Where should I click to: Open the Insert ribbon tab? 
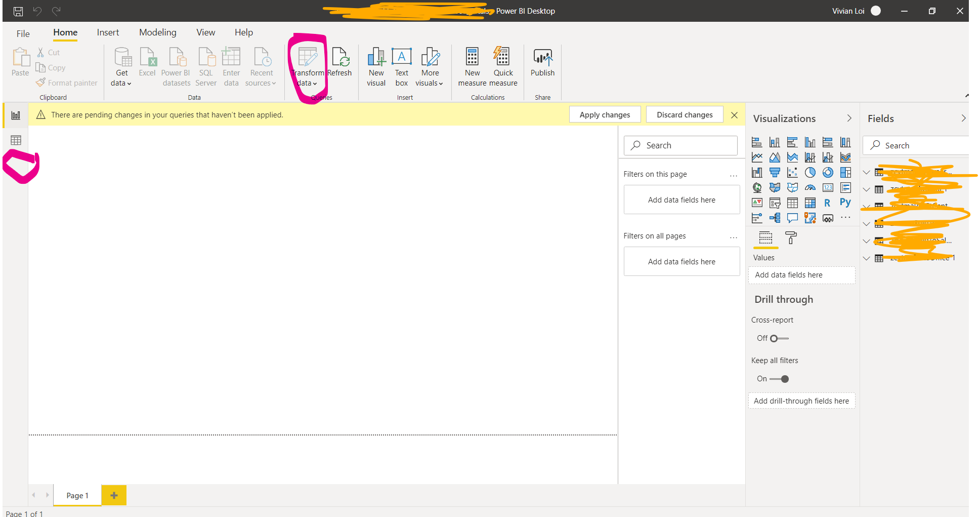(108, 32)
